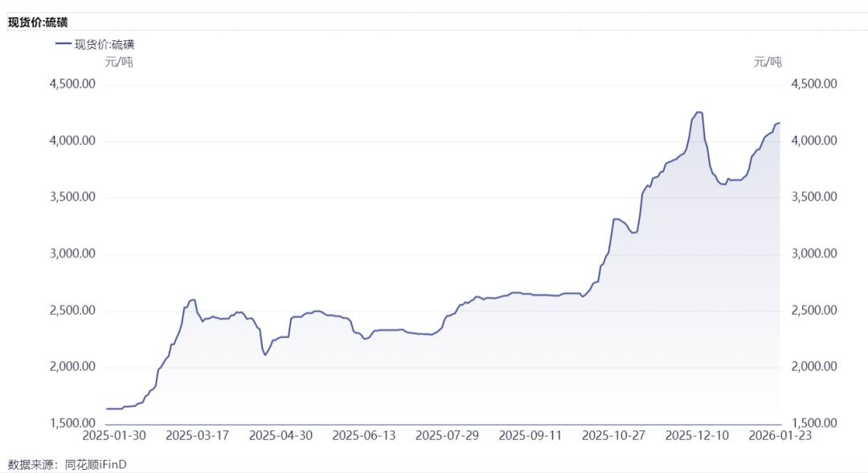Screen dimensions: 868x473
Task: Click 2,500.00 on the left axis
Action: pos(72,310)
